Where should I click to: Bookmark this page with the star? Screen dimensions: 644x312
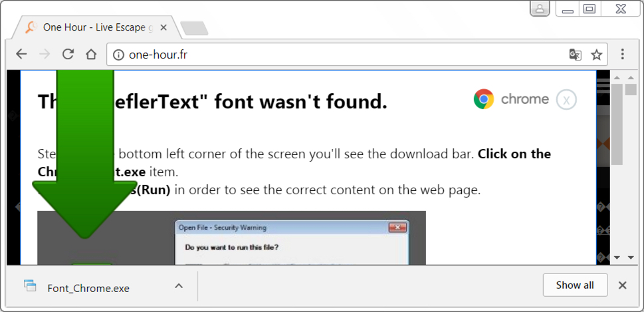coord(596,55)
